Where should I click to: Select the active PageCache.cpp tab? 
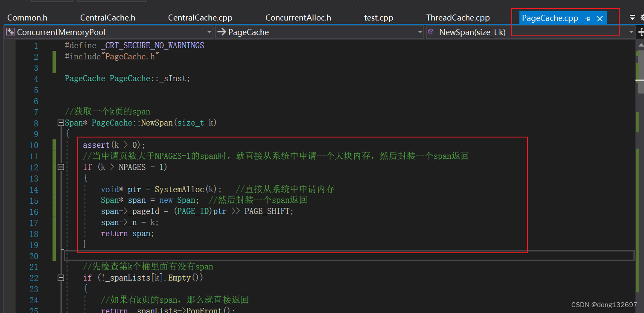[x=550, y=18]
